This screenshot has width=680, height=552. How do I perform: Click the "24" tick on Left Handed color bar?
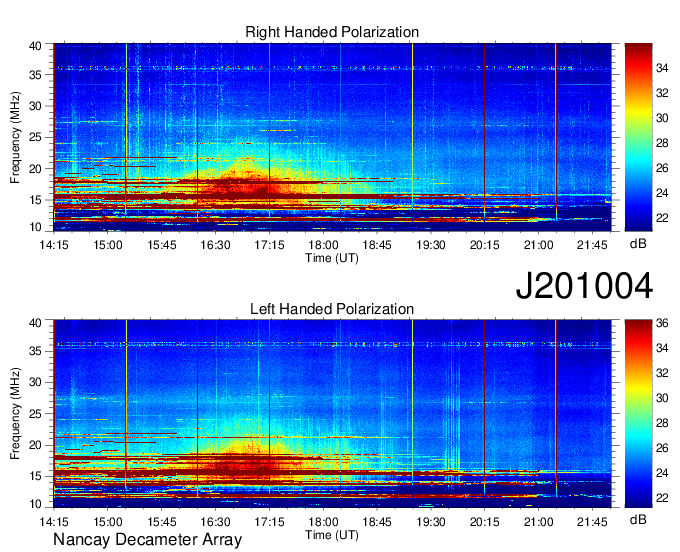pyautogui.click(x=662, y=473)
